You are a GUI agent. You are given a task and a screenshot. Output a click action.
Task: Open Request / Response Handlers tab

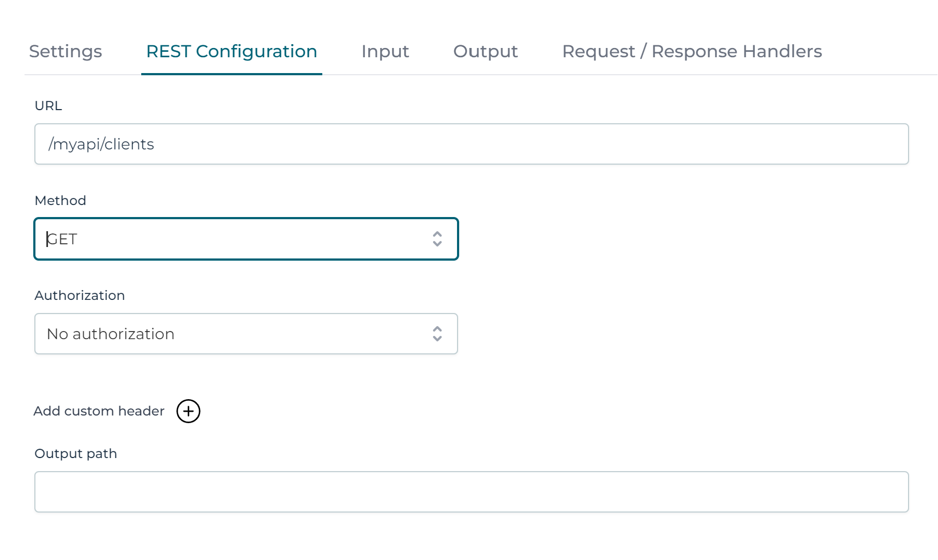pos(692,51)
